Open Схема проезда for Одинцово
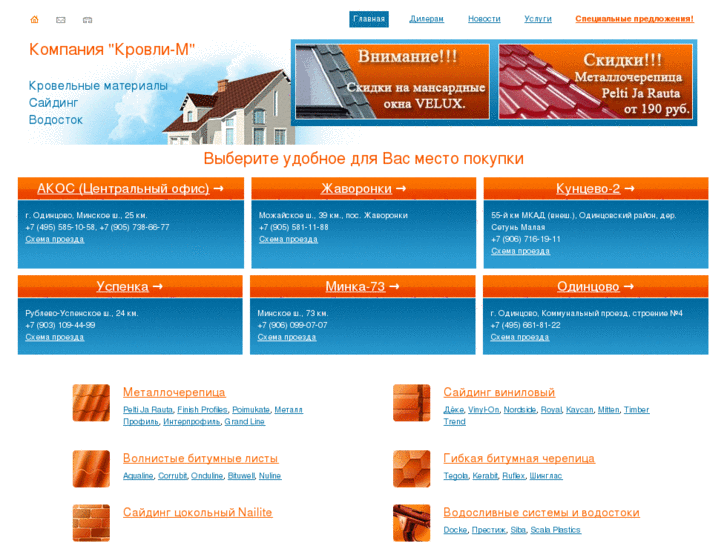727x545 pixels. 520,337
